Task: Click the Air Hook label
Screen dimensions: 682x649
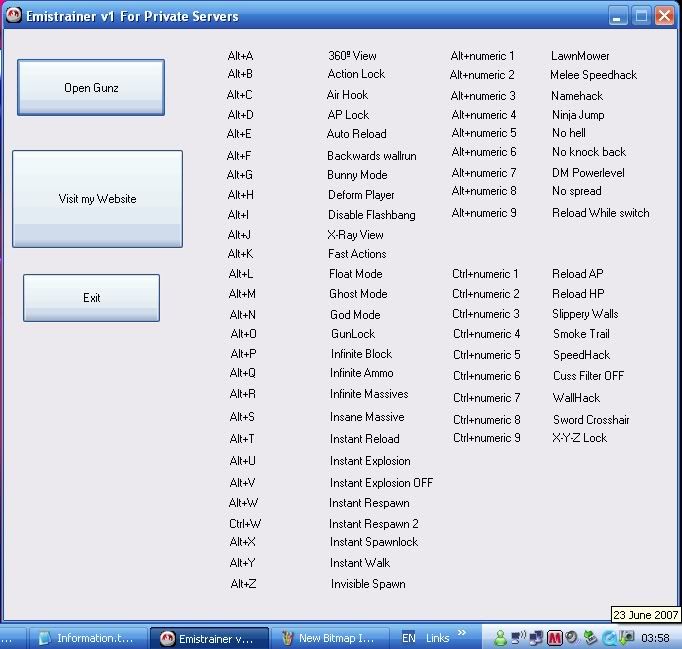Action: [347, 95]
